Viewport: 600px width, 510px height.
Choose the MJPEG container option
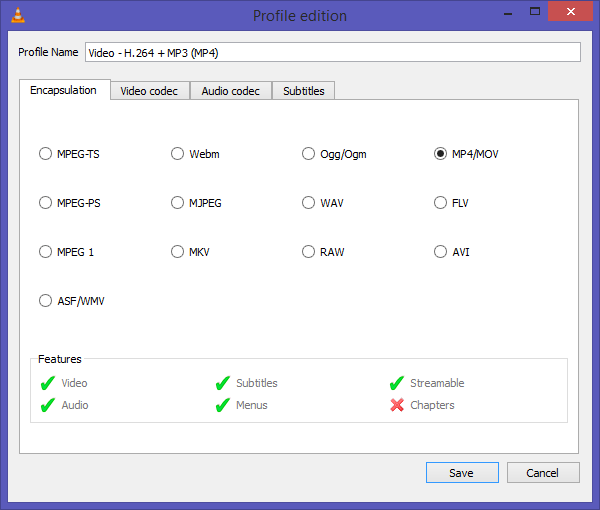[x=196, y=203]
